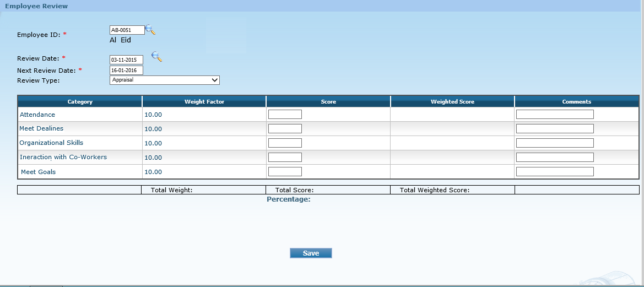Click the Attendance comments field

(554, 115)
